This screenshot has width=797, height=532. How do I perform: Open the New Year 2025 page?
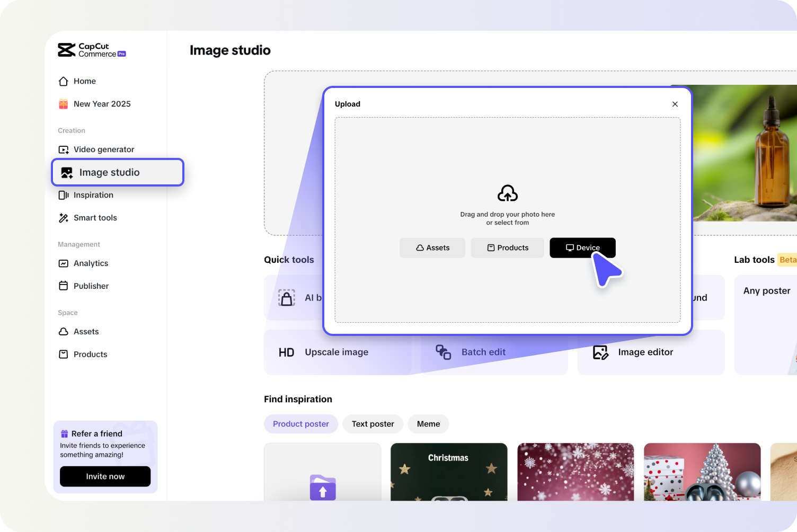[x=102, y=104]
